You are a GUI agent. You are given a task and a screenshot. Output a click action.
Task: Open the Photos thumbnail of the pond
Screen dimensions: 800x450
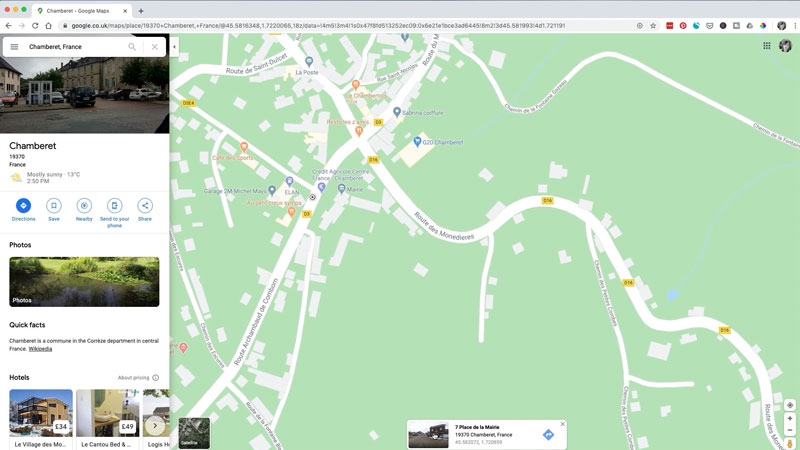tap(84, 282)
